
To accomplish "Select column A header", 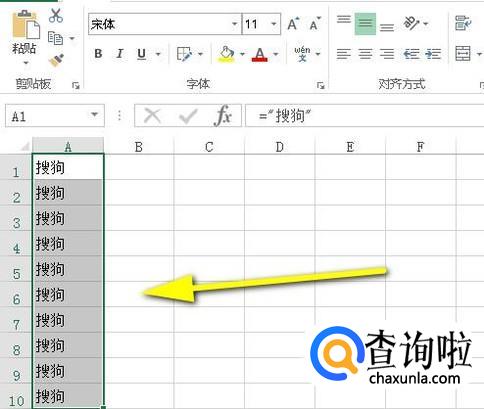I will (68, 146).
